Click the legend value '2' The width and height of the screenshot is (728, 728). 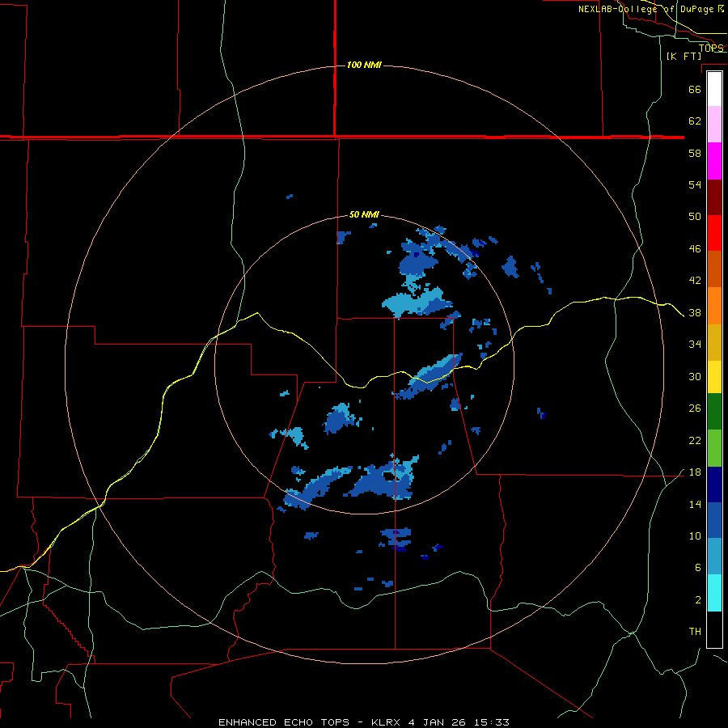(x=698, y=600)
